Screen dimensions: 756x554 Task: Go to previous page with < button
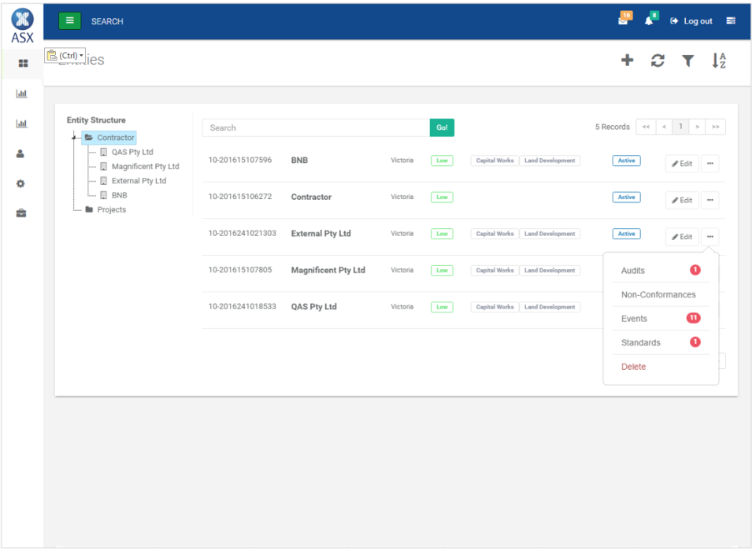point(664,127)
